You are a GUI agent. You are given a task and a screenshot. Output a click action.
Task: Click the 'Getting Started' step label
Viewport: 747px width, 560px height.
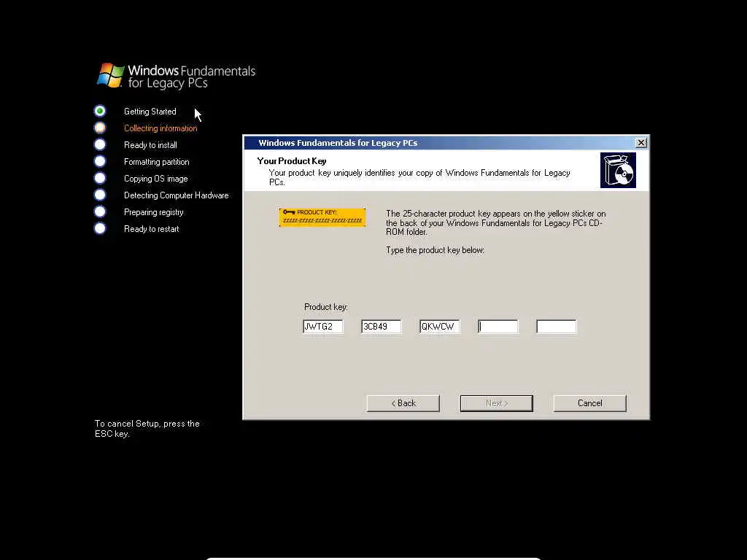pos(150,112)
